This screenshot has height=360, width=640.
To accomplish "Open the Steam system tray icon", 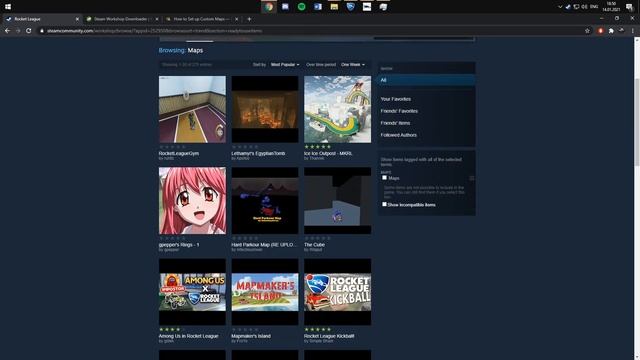I will [568, 7].
